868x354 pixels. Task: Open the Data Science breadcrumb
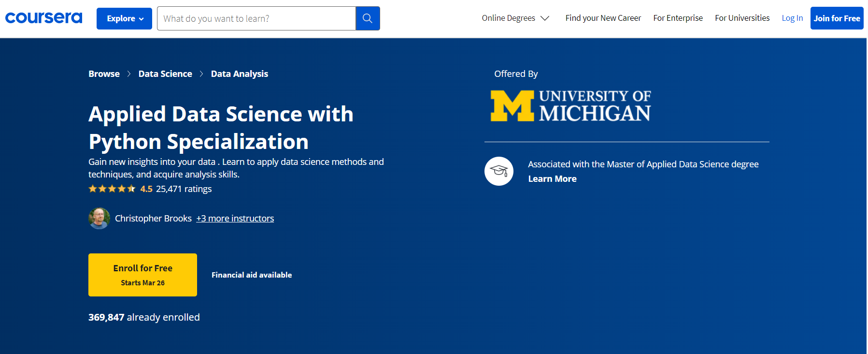pyautogui.click(x=165, y=74)
